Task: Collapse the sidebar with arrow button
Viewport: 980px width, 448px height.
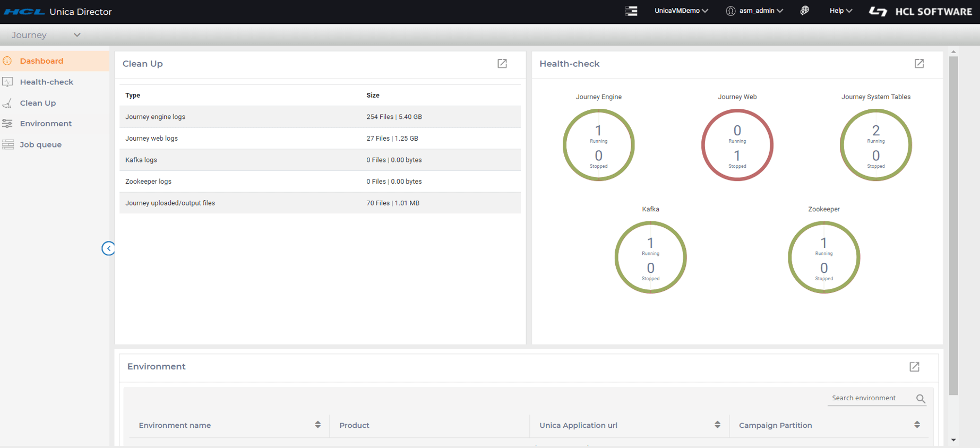Action: point(108,248)
